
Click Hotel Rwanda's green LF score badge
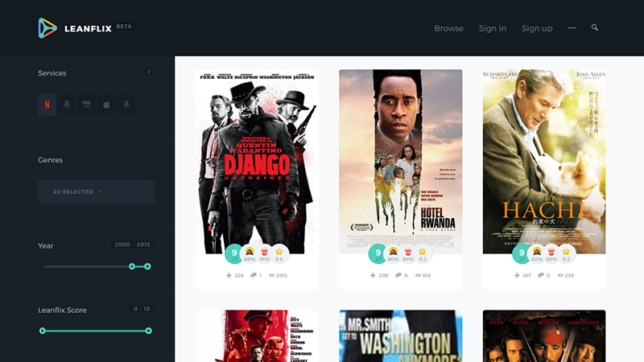[x=378, y=253]
